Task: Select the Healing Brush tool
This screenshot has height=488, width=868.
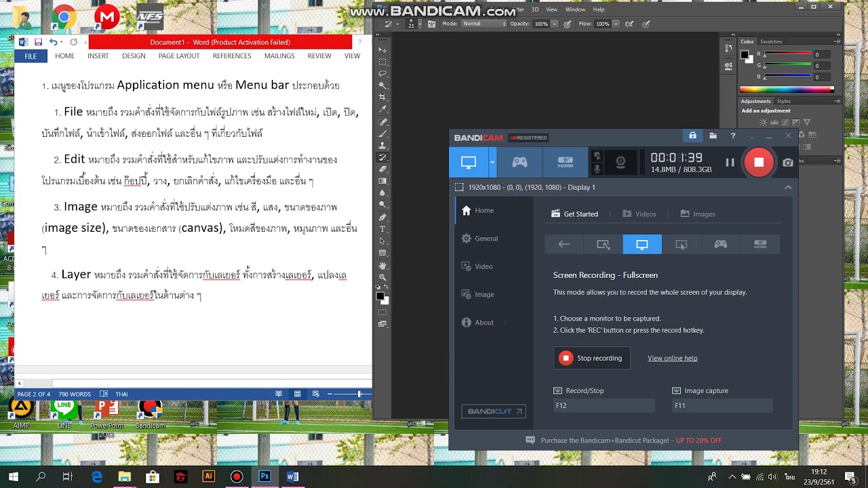Action: 382,122
